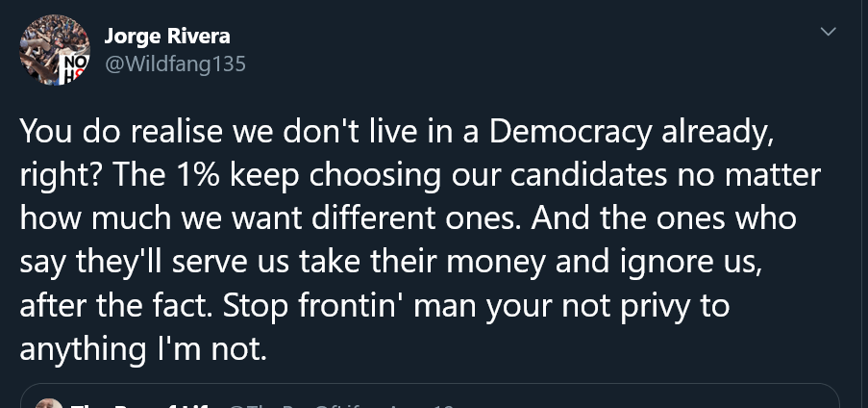Open the Jorge Rivera display name link
Viewport: 868px width, 408px height.
click(x=166, y=37)
